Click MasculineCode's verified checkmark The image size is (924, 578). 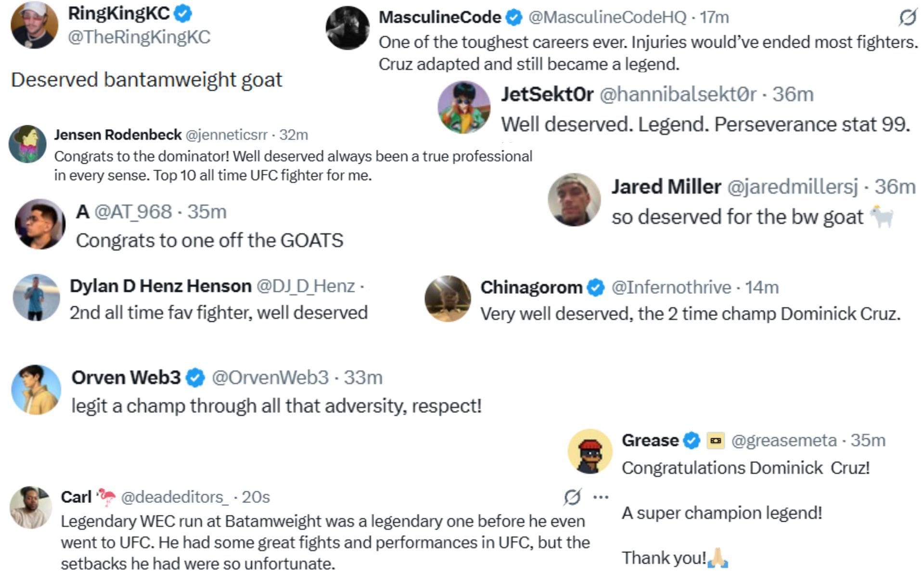(x=513, y=18)
